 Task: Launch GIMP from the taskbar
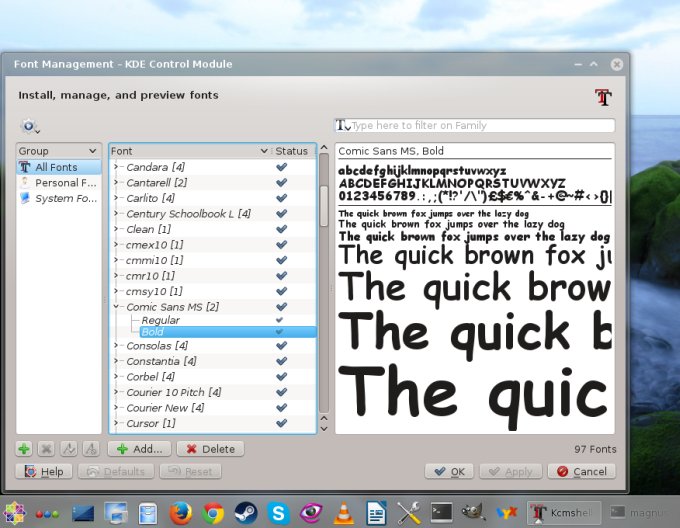[x=474, y=512]
